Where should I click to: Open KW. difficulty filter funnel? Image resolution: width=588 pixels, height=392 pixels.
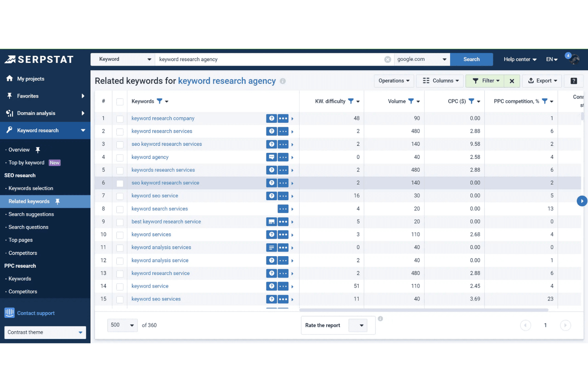click(x=351, y=101)
